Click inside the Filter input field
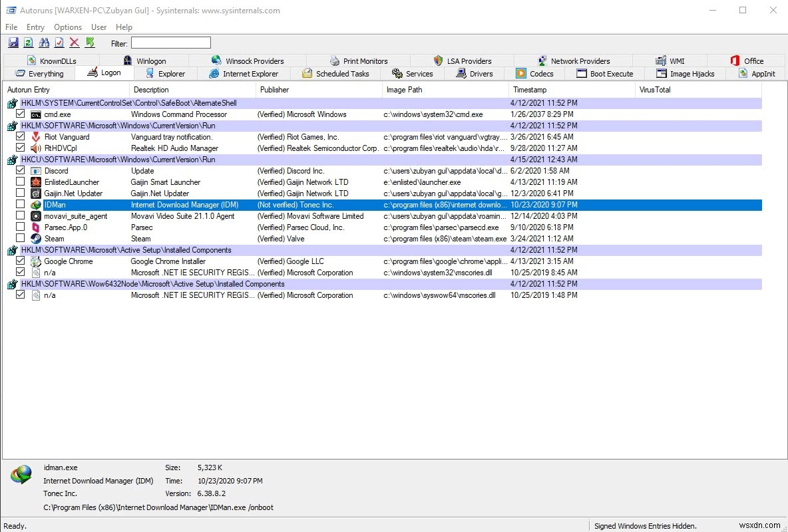788x532 pixels. pyautogui.click(x=170, y=43)
